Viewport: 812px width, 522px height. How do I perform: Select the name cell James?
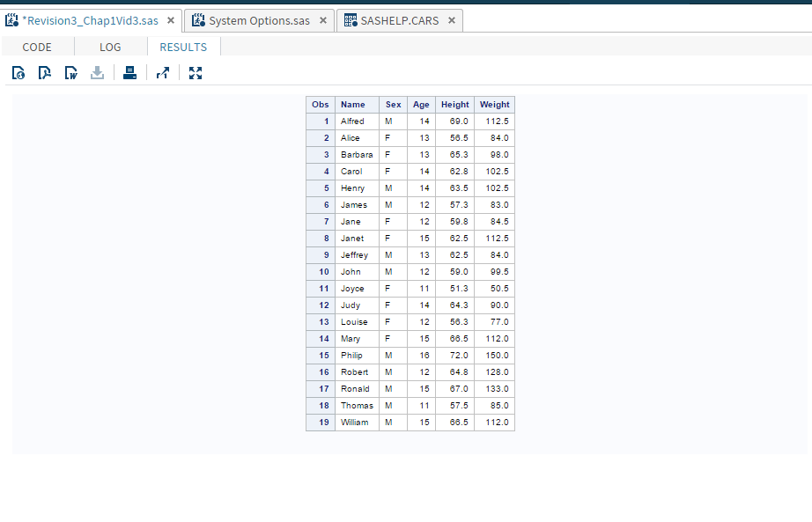tap(358, 205)
